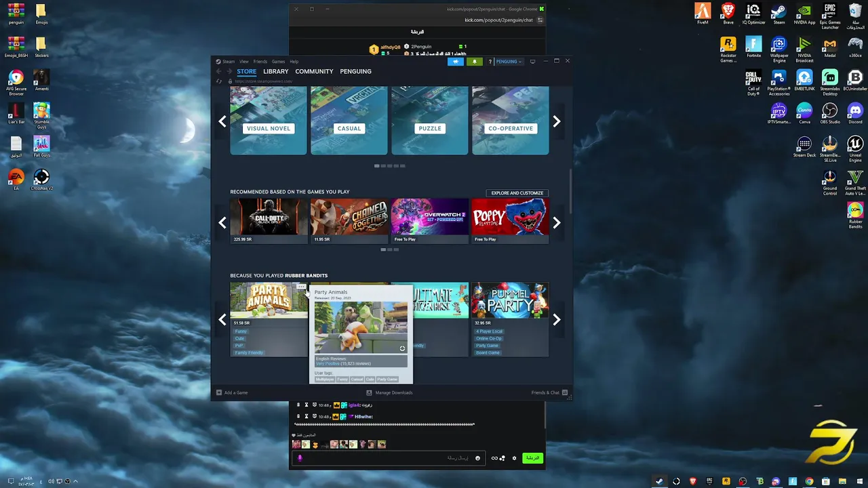Open Friends & Chat in Steam
Image resolution: width=868 pixels, height=488 pixels.
(x=549, y=392)
